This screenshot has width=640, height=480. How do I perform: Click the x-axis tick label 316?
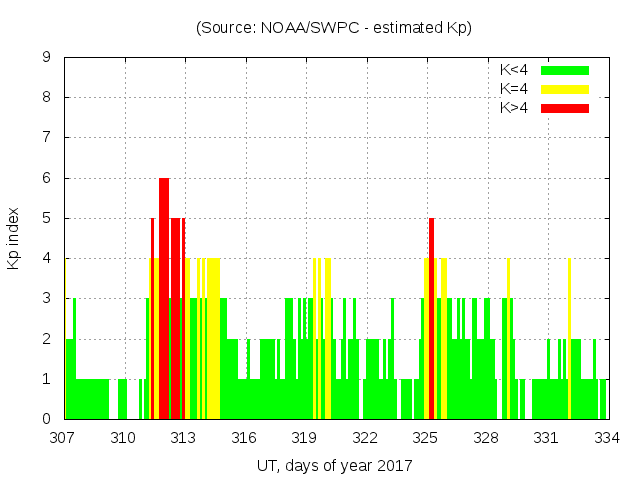tap(244, 438)
